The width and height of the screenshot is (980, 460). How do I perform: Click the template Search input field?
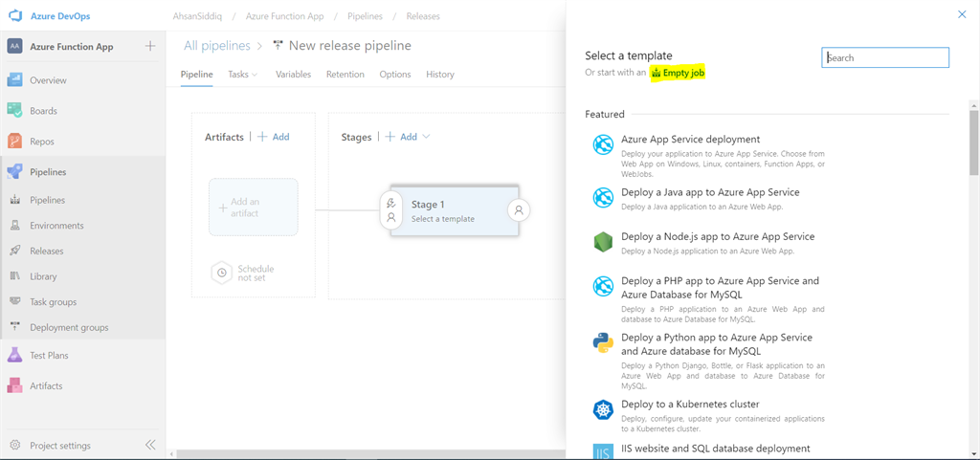(885, 57)
